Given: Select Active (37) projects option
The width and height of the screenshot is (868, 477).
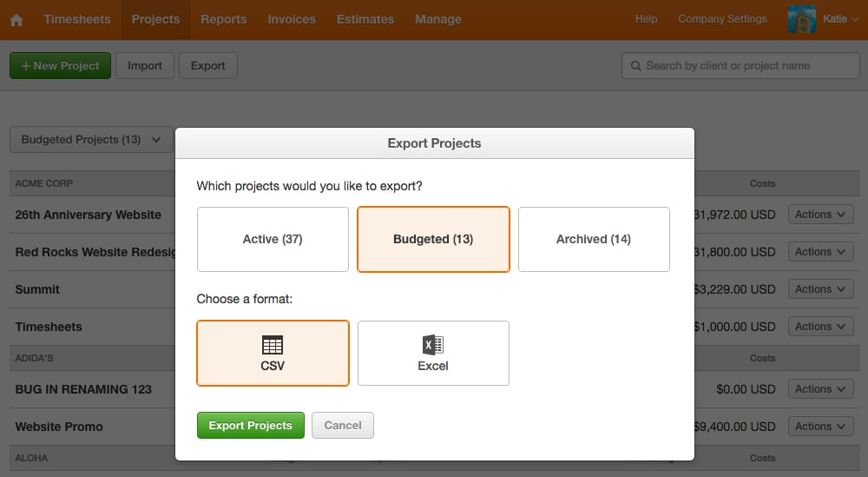Looking at the screenshot, I should (273, 239).
